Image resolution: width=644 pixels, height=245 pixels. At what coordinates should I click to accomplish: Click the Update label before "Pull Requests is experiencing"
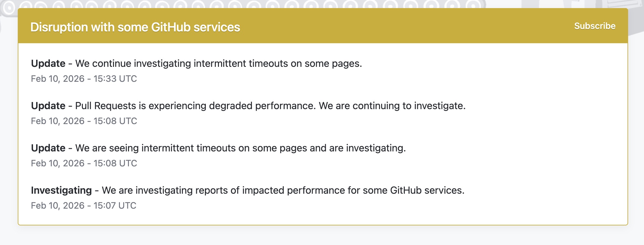point(48,106)
